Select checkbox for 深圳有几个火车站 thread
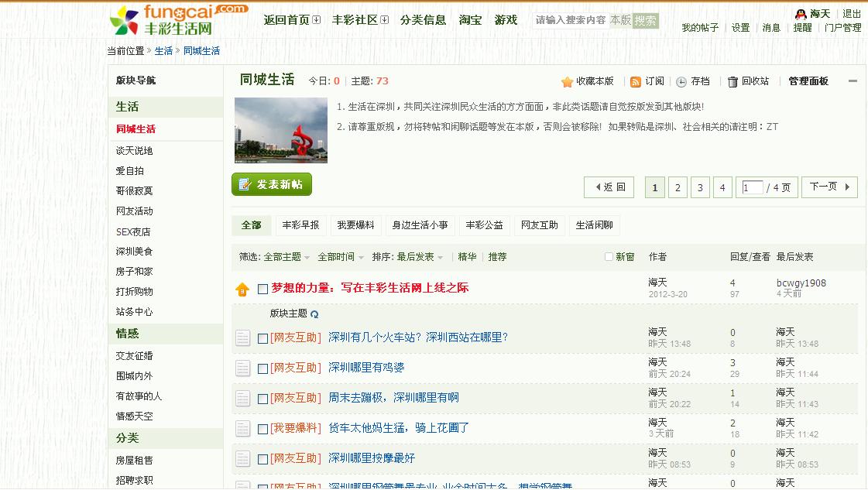The height and width of the screenshot is (490, 868). (263, 338)
